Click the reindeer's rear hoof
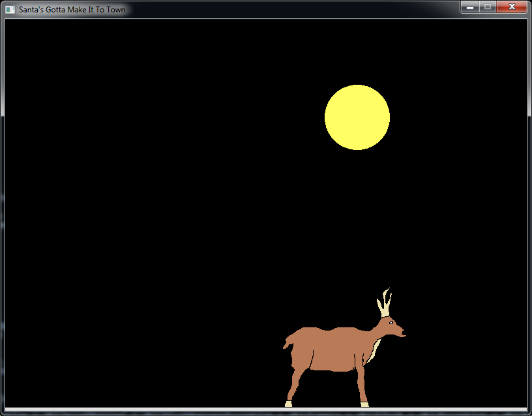Image resolution: width=532 pixels, height=416 pixels. pyautogui.click(x=288, y=404)
